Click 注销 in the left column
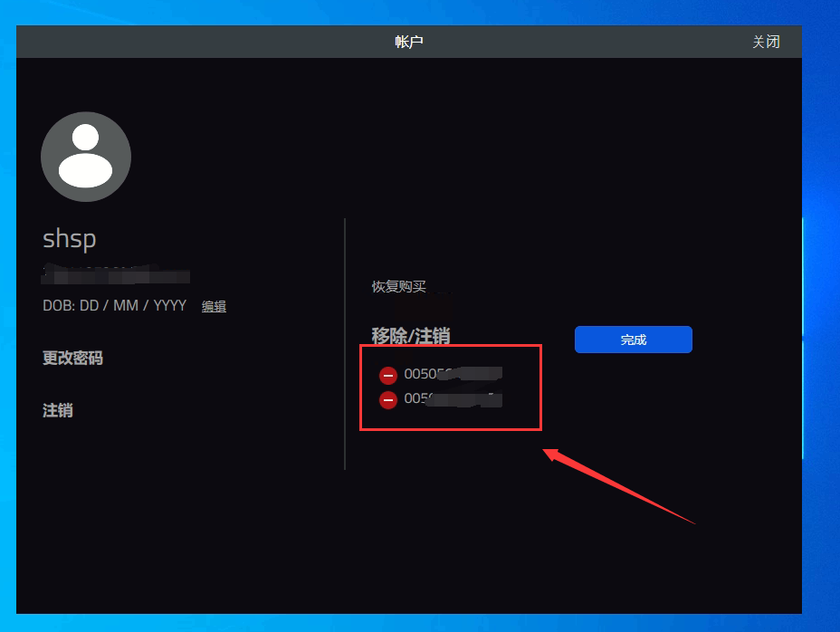The height and width of the screenshot is (632, 840). (x=58, y=410)
